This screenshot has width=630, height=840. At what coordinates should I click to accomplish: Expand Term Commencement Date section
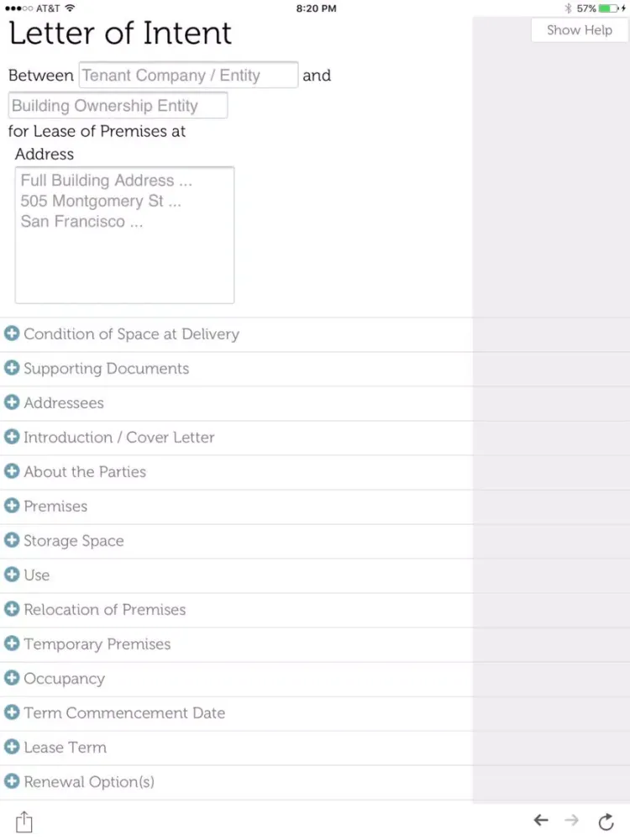(x=236, y=713)
